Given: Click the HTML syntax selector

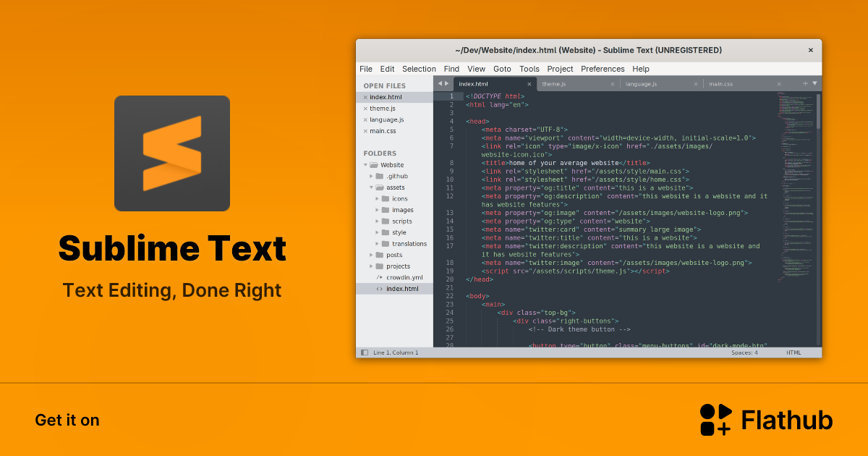Looking at the screenshot, I should coord(793,352).
